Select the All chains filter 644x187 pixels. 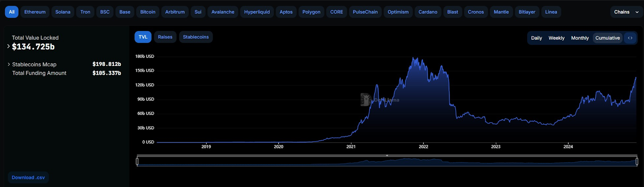12,12
